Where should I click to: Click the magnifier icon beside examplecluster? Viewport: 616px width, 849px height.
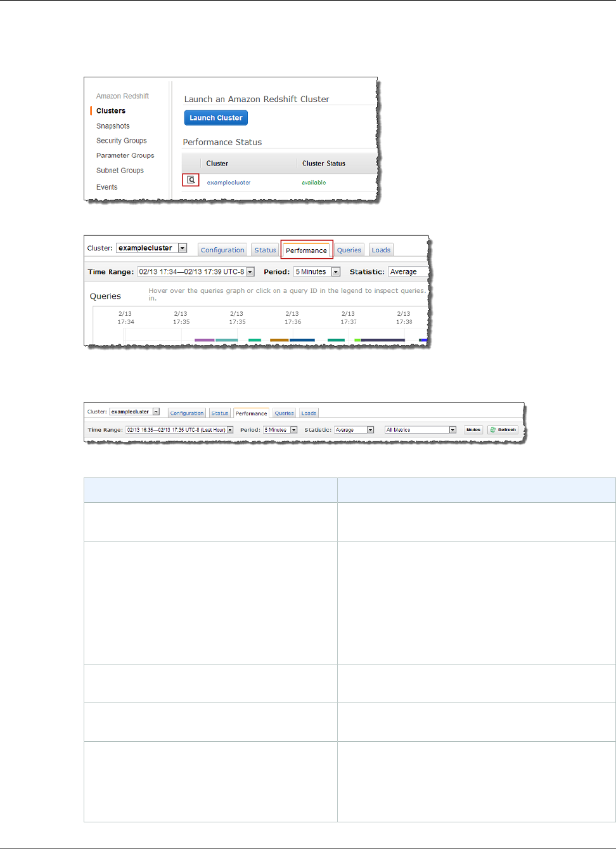click(191, 180)
